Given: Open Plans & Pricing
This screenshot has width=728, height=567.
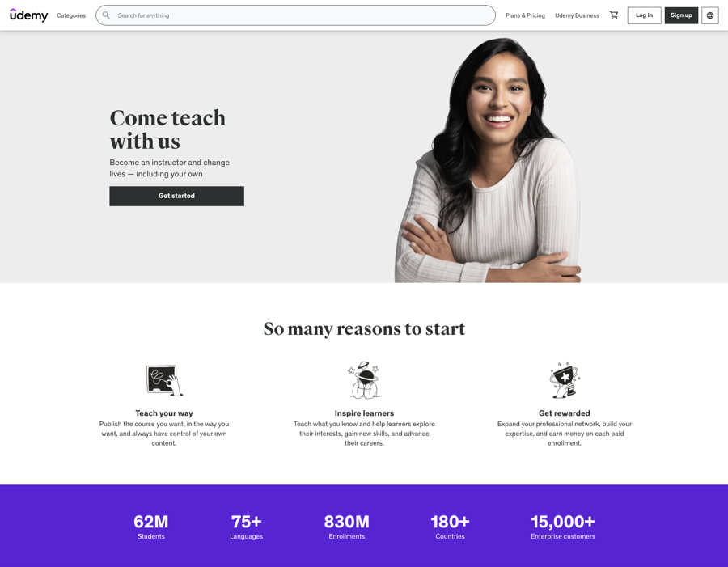Looking at the screenshot, I should click(x=525, y=15).
